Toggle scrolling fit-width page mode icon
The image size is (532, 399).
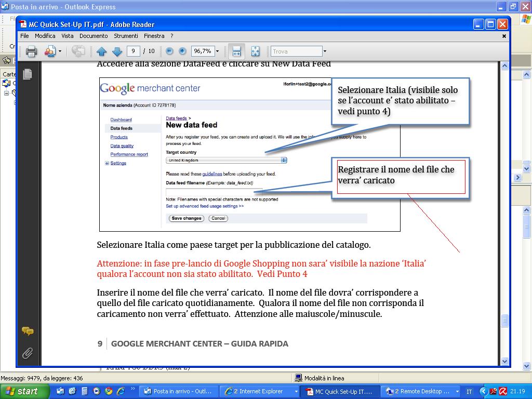[x=236, y=51]
